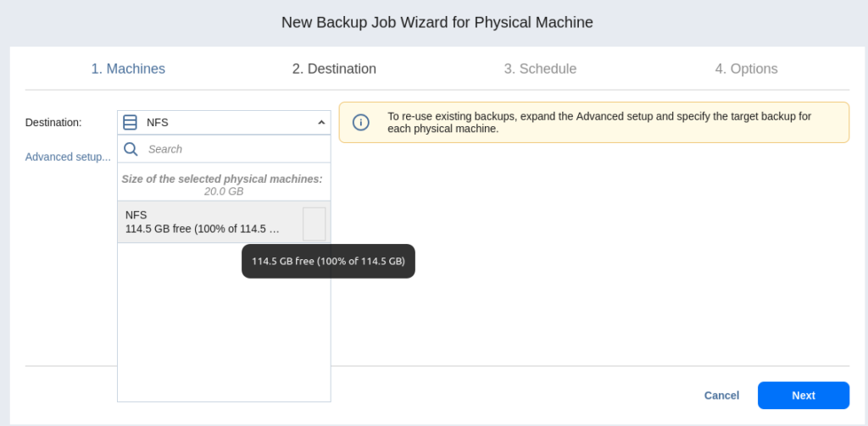Select the Destination wizard step

(x=334, y=69)
